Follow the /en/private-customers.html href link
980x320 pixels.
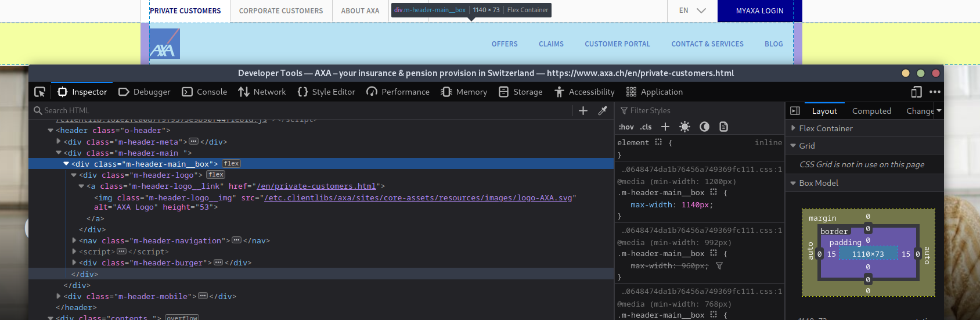pos(316,186)
